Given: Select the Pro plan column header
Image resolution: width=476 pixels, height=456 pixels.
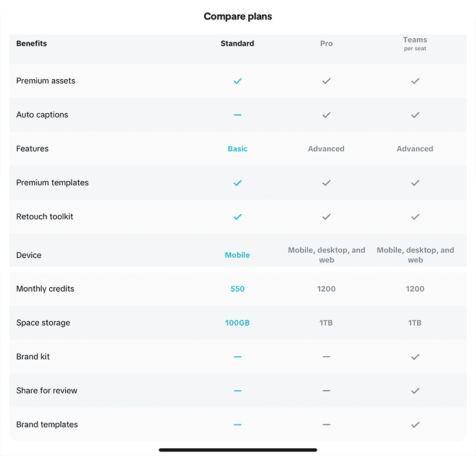Looking at the screenshot, I should (x=326, y=43).
